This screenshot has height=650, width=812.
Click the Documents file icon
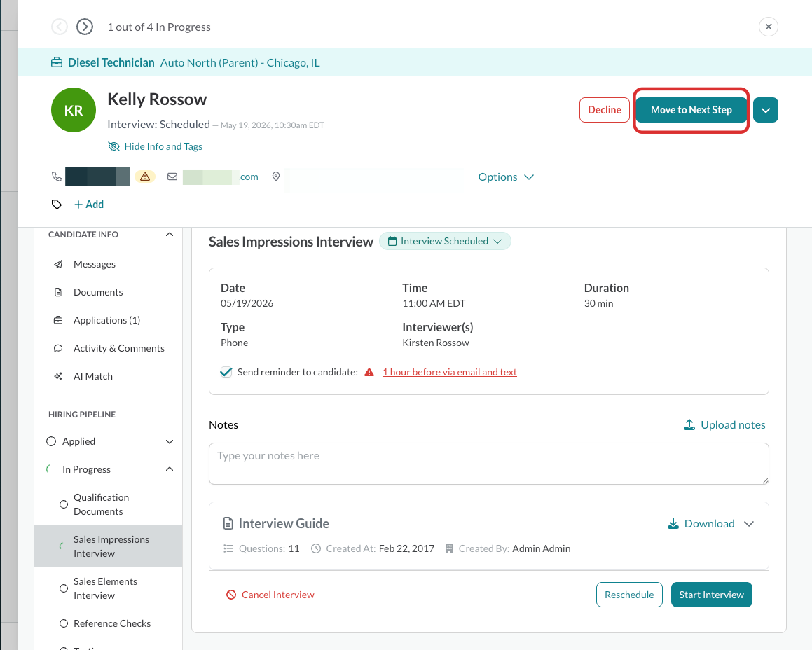[59, 292]
